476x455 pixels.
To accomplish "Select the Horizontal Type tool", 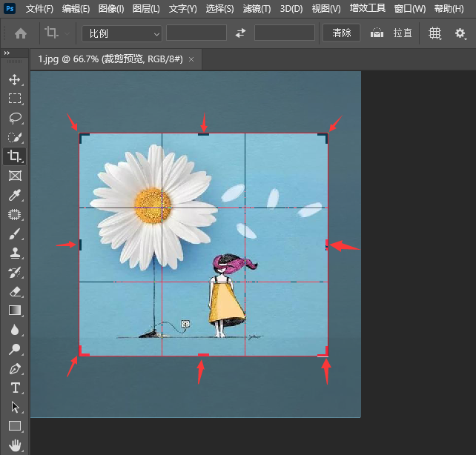I will click(14, 388).
